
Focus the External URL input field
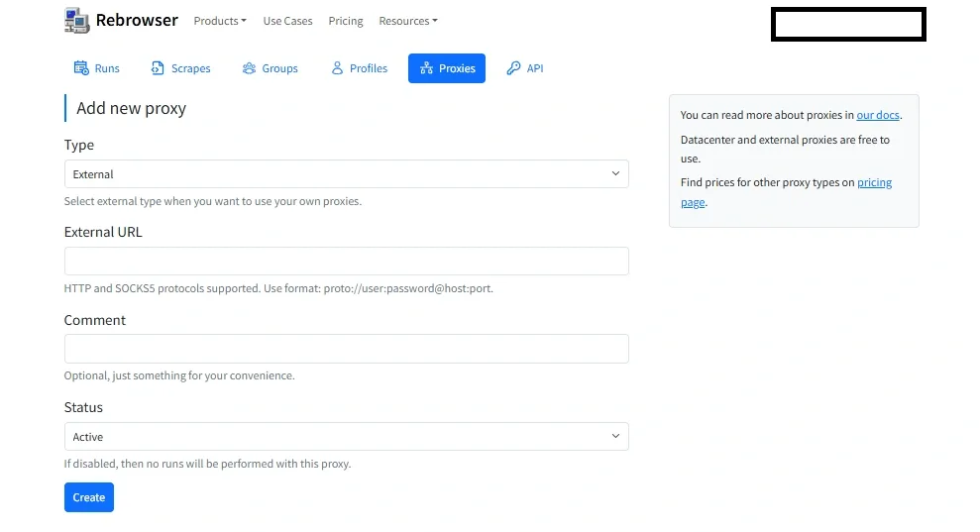tap(346, 261)
